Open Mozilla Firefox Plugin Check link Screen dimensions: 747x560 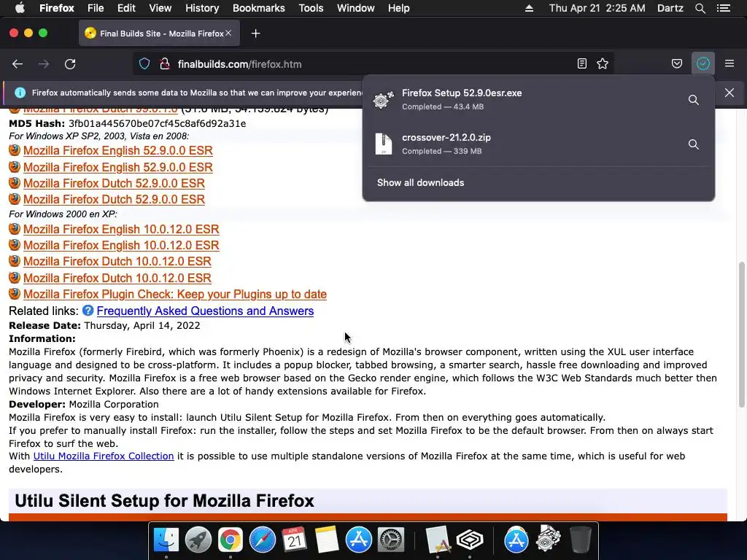coord(175,295)
